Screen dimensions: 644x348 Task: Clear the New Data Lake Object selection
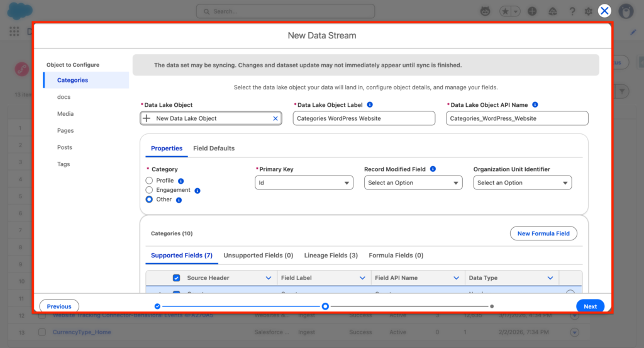coord(275,118)
